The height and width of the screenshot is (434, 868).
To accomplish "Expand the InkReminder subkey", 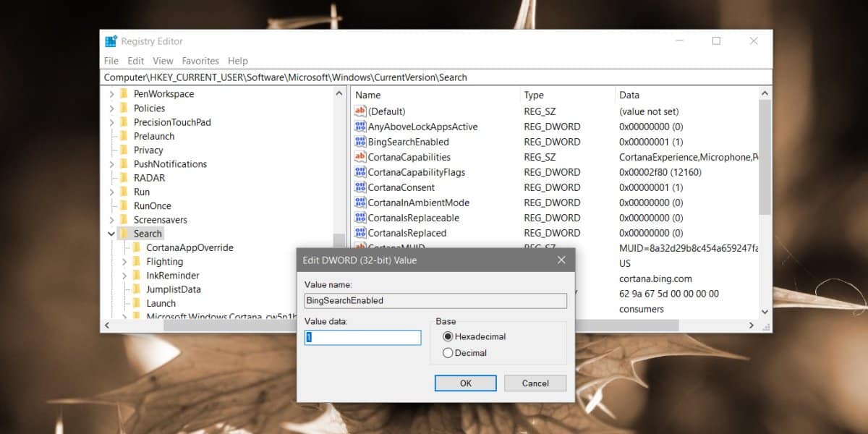I will 124,276.
